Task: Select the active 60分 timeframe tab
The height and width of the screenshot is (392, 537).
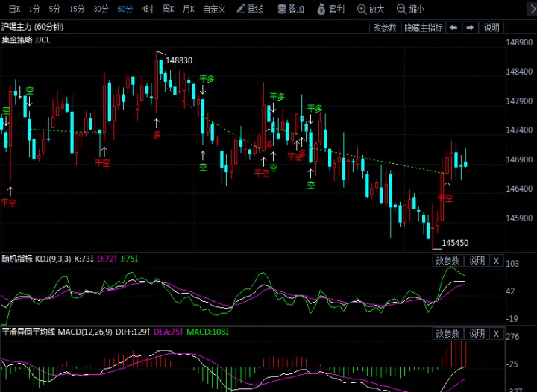Action: pos(125,9)
